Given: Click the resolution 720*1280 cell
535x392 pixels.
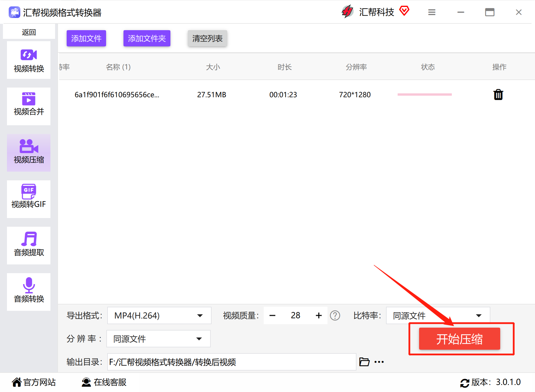Looking at the screenshot, I should [355, 95].
